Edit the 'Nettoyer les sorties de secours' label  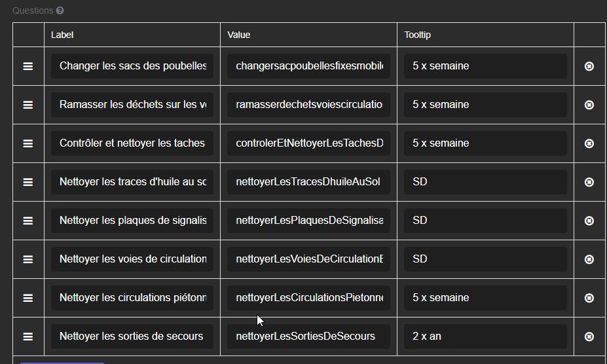coord(132,337)
